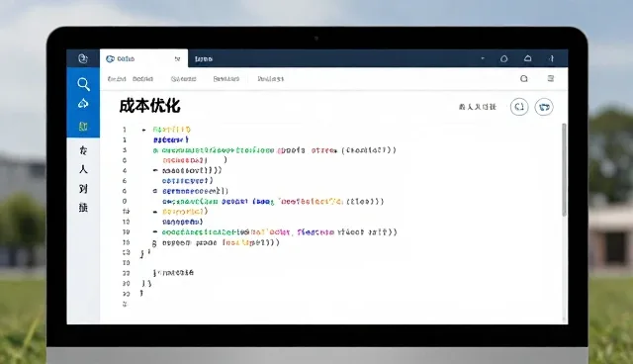Open the second item in the menu row
The height and width of the screenshot is (364, 633).
point(142,79)
